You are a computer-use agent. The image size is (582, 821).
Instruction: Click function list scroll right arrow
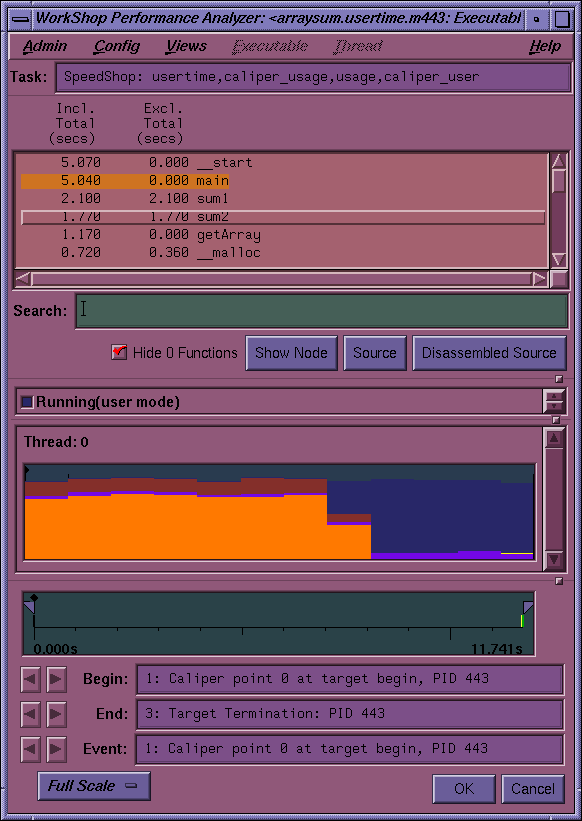pyautogui.click(x=540, y=279)
